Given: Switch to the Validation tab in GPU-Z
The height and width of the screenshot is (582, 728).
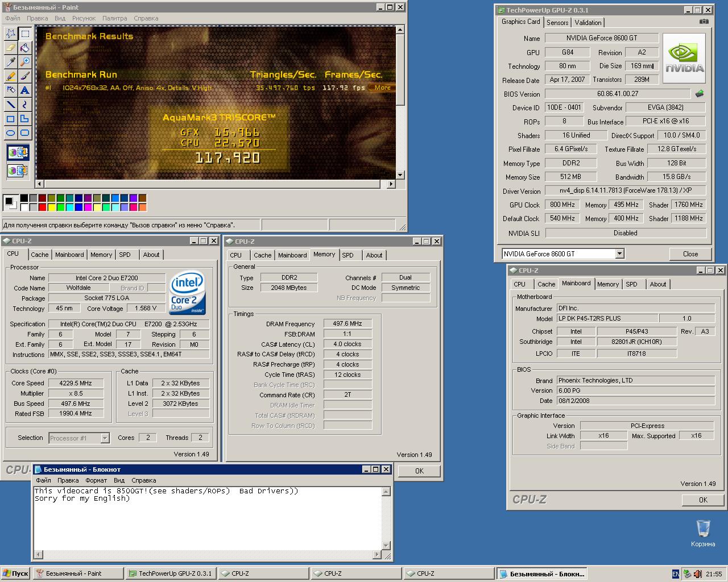Looking at the screenshot, I should pos(588,22).
